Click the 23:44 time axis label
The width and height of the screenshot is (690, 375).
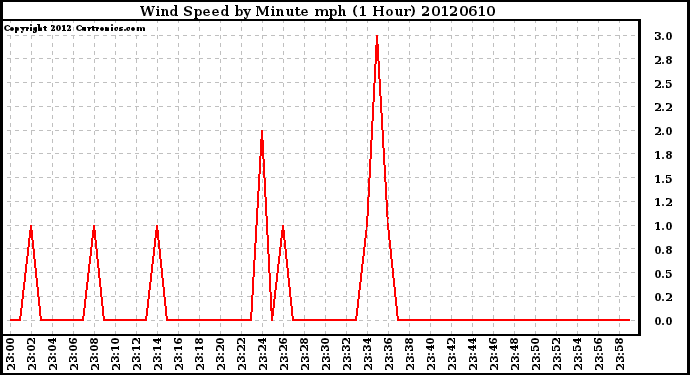(473, 354)
